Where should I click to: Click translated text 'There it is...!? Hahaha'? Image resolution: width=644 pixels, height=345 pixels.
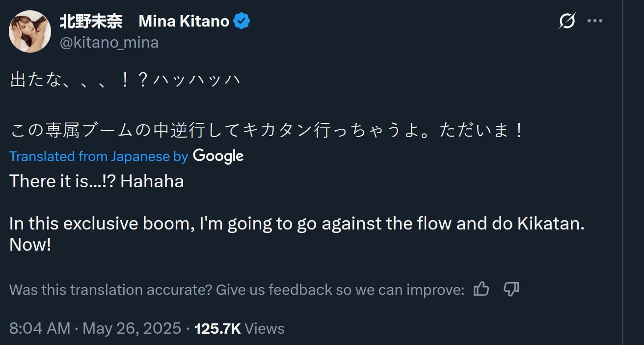pyautogui.click(x=97, y=181)
